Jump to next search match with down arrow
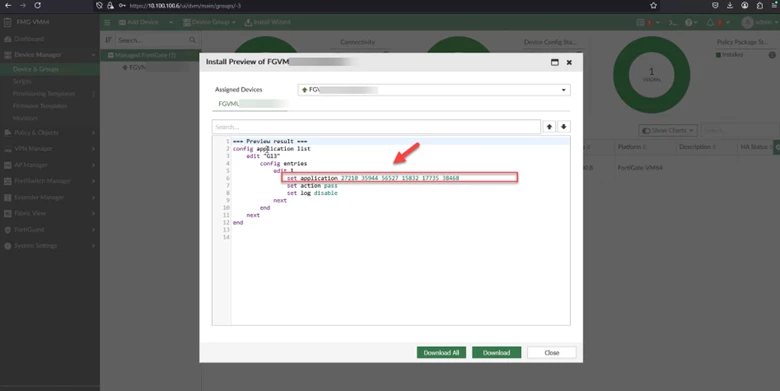 564,127
